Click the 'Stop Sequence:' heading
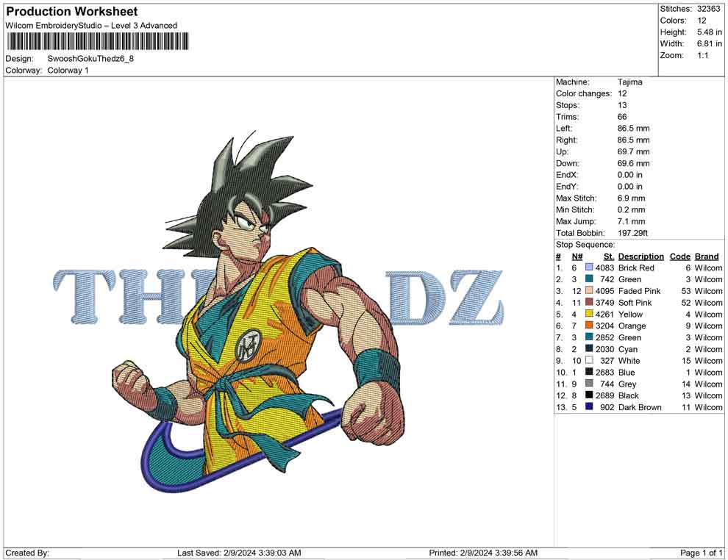The width and height of the screenshot is (728, 560). [x=585, y=245]
